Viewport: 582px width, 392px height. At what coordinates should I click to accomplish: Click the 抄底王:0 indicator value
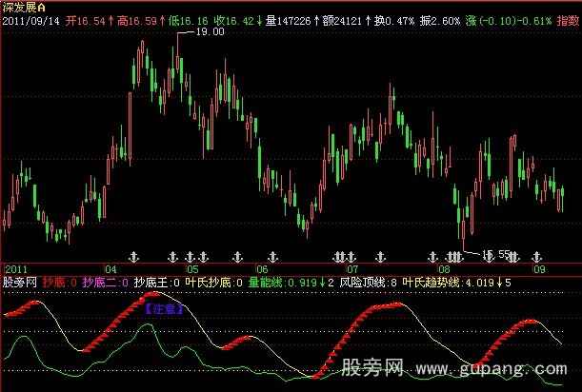(156, 283)
